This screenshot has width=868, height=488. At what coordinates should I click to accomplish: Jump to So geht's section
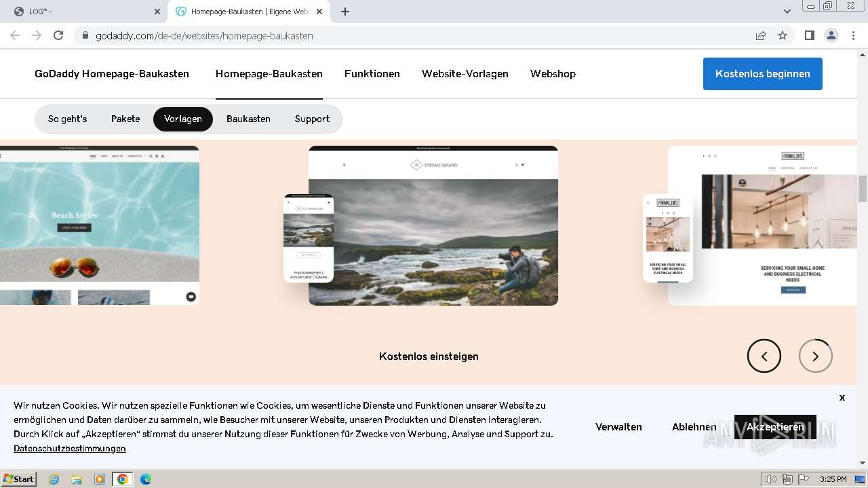click(x=68, y=119)
